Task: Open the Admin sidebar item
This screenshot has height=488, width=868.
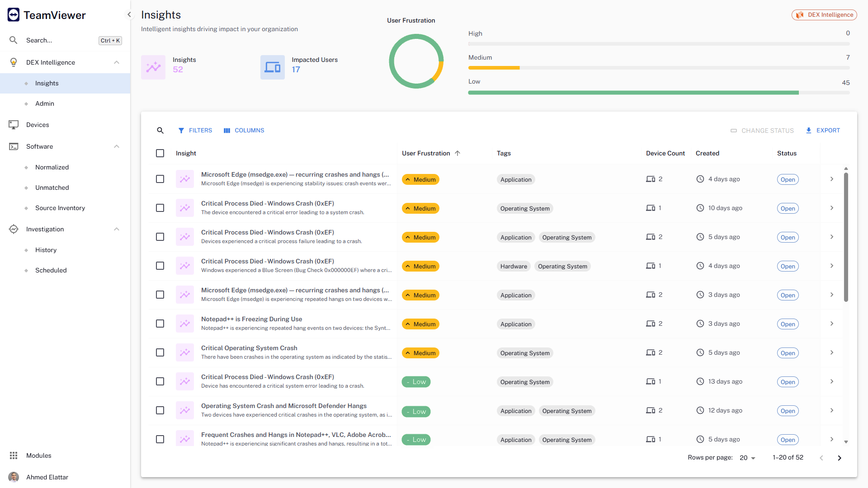Action: tap(65, 103)
